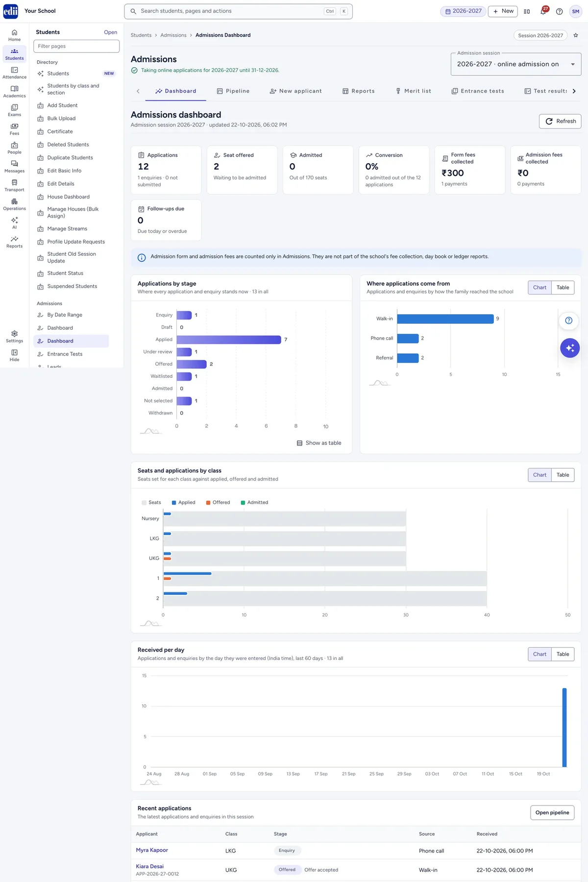Open Kiara Desai applicant link
The image size is (588, 882).
click(x=149, y=866)
